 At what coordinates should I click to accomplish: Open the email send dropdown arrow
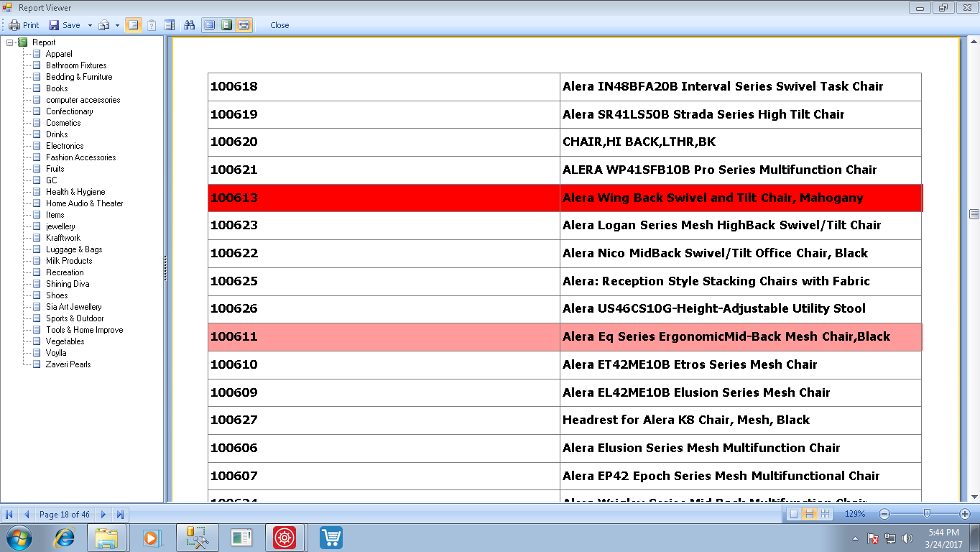click(117, 25)
